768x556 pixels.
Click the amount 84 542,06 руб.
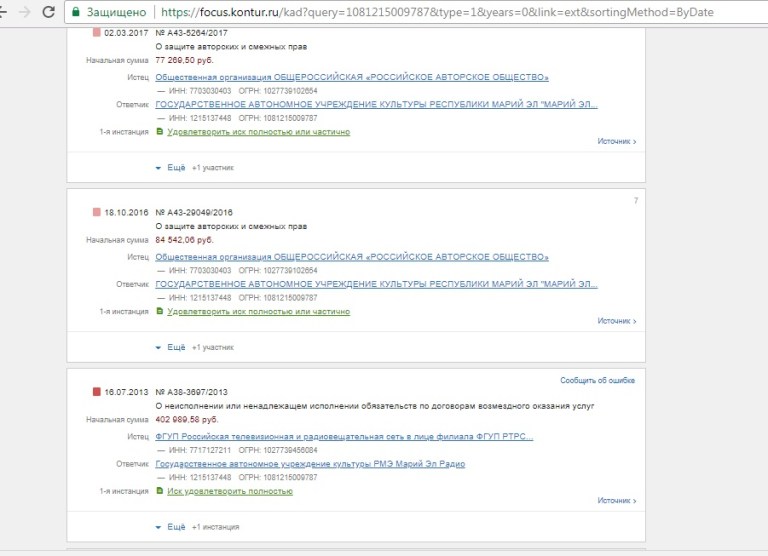184,240
